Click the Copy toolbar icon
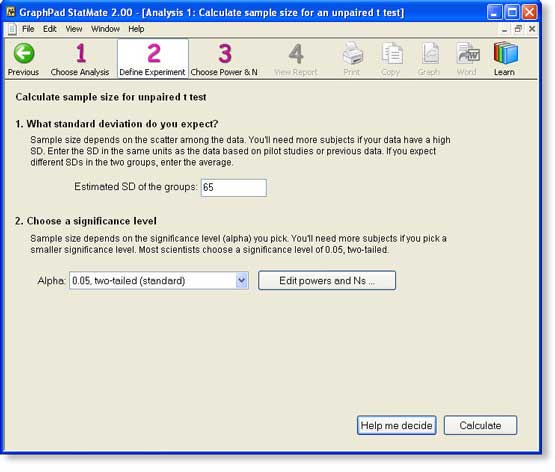This screenshot has height=472, width=555. pos(391,59)
